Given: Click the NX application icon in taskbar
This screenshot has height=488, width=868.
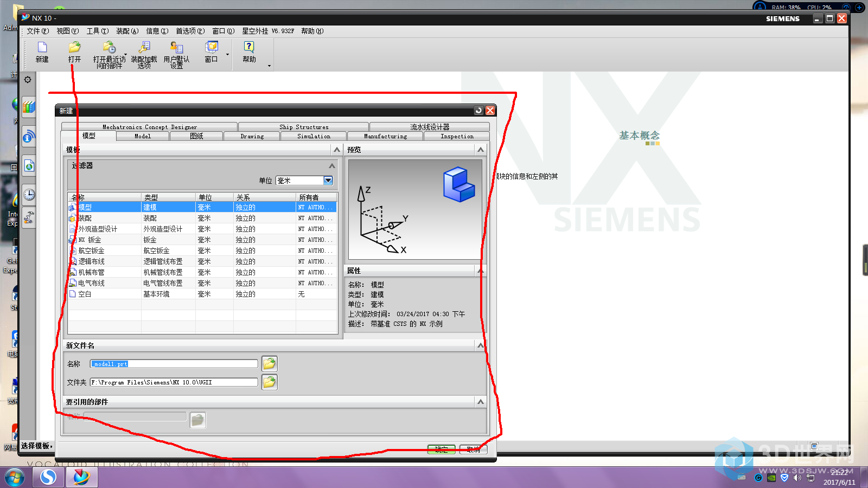Looking at the screenshot, I should tap(81, 477).
